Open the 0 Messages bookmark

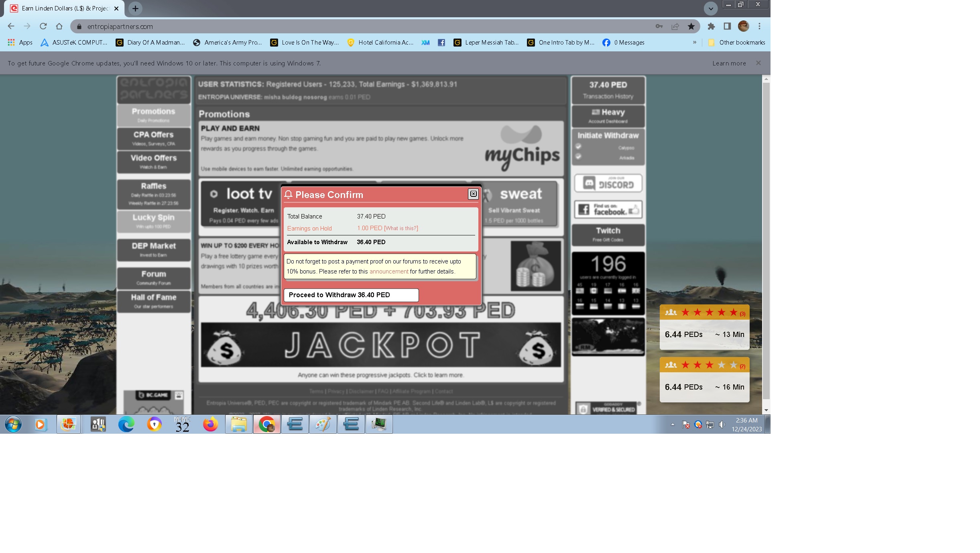coord(624,42)
